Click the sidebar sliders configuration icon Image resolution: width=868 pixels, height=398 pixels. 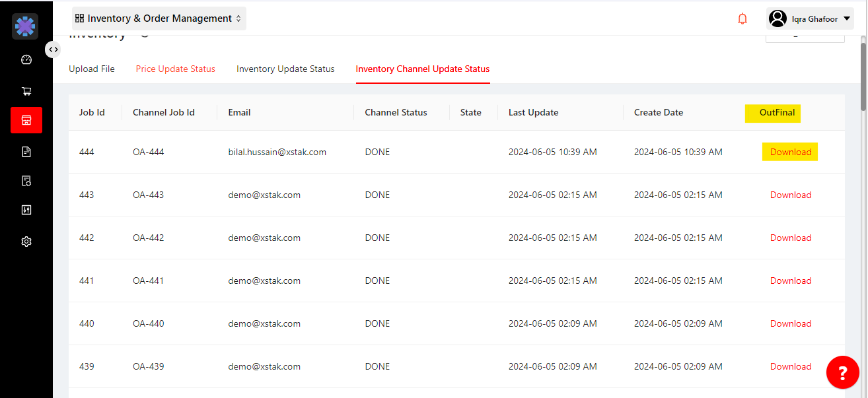pyautogui.click(x=26, y=210)
